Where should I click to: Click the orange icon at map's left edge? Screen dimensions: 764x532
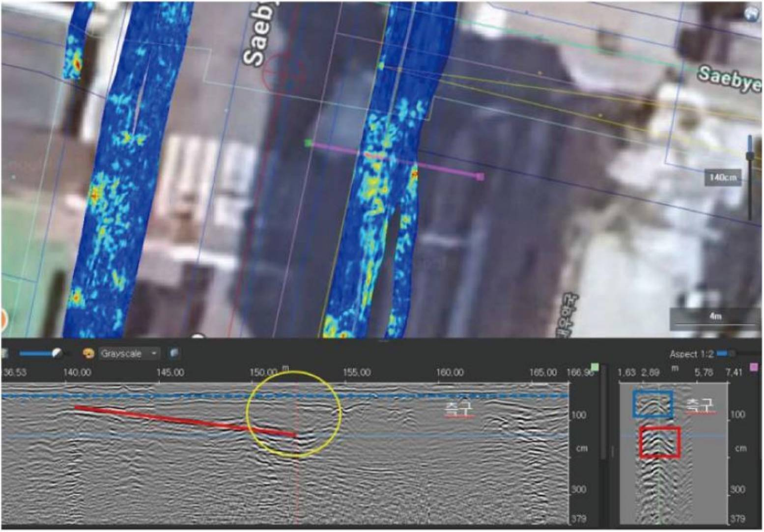[2, 320]
